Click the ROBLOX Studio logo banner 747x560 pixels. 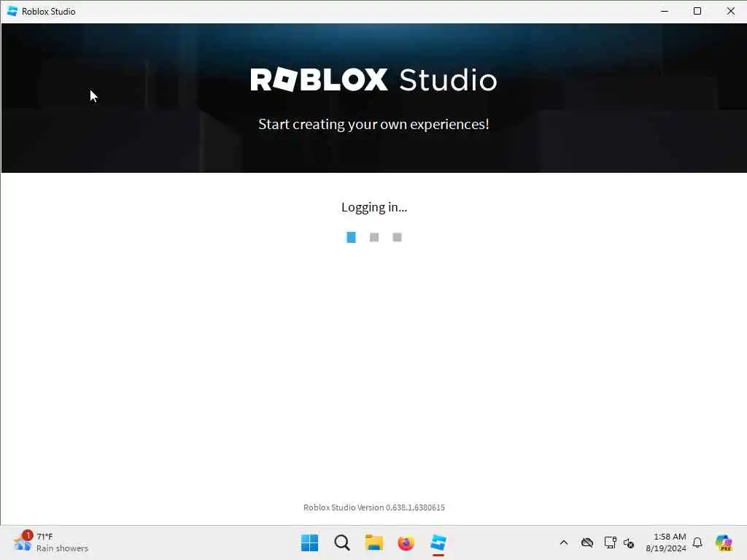tap(373, 79)
